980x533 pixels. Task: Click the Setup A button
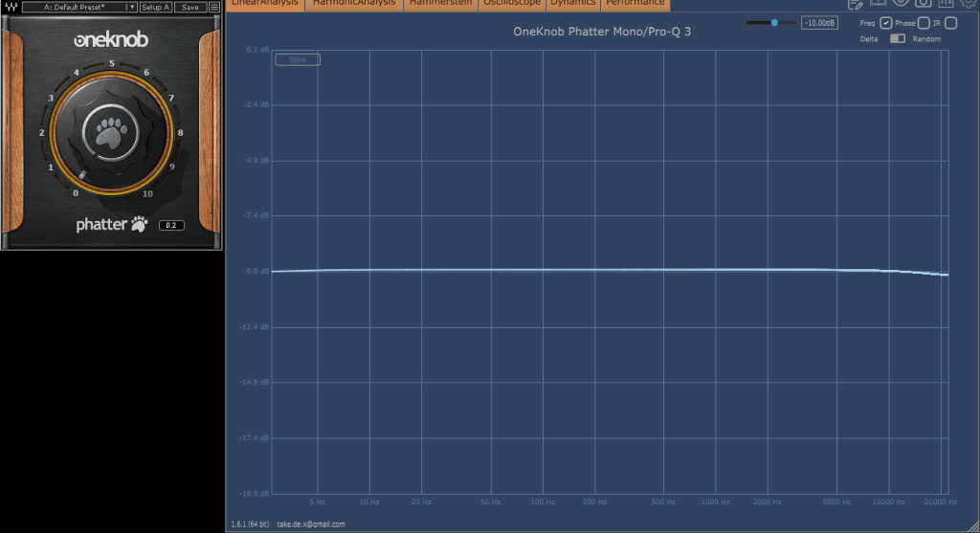[x=155, y=7]
